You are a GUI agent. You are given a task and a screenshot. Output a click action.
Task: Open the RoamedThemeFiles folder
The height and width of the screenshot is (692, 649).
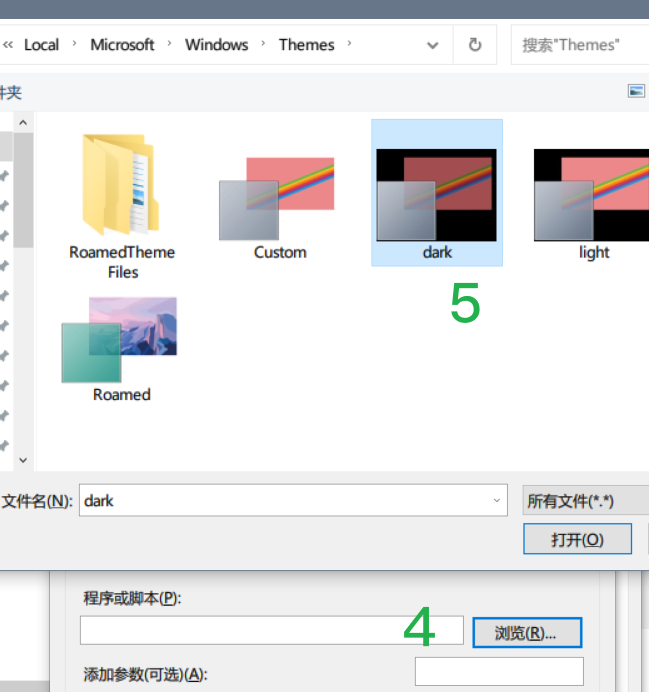[122, 206]
